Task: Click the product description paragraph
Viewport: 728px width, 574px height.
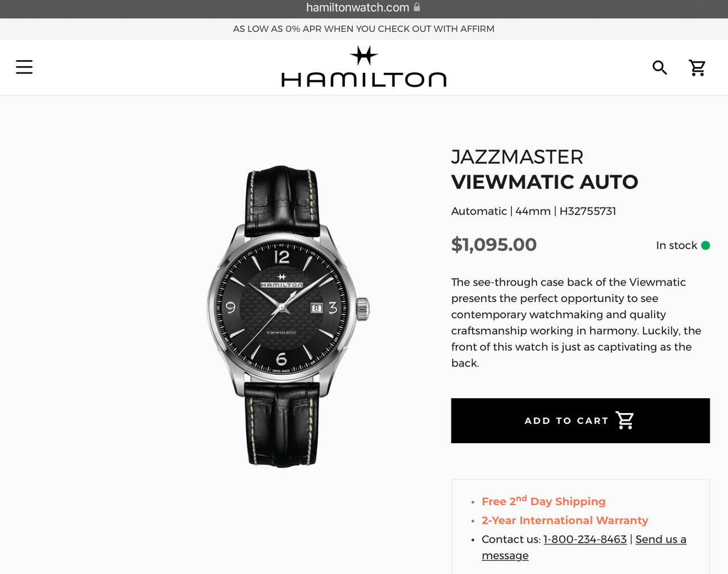Action: (576, 323)
